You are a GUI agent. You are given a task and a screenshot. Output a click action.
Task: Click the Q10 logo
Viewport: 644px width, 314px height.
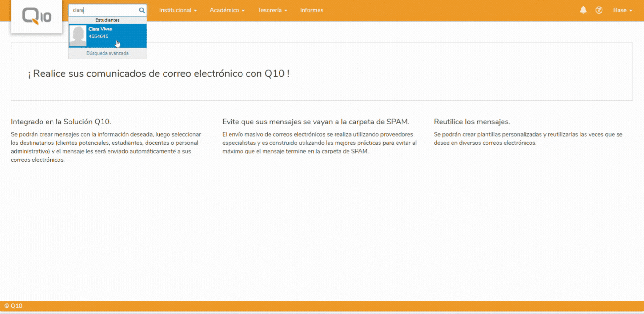pos(36,16)
